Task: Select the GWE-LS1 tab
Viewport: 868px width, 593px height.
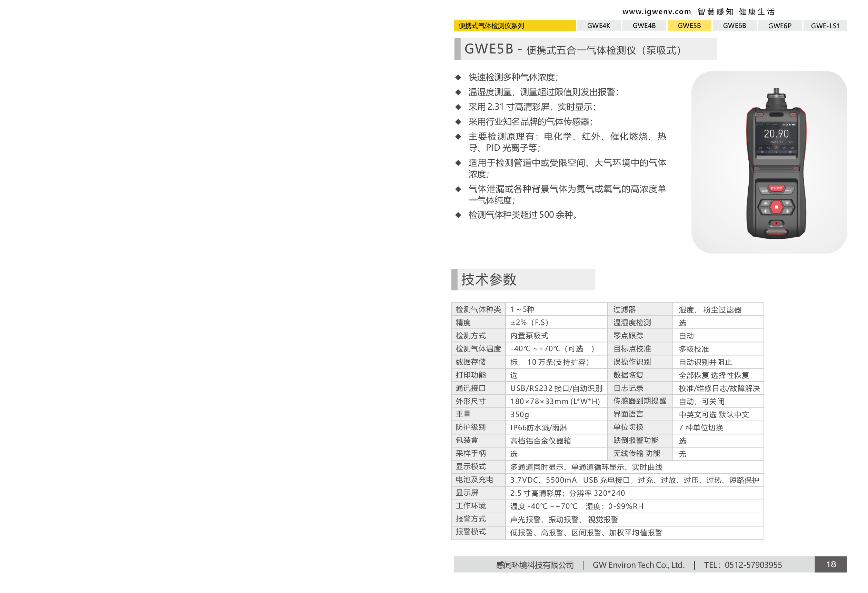Action: pyautogui.click(x=825, y=26)
